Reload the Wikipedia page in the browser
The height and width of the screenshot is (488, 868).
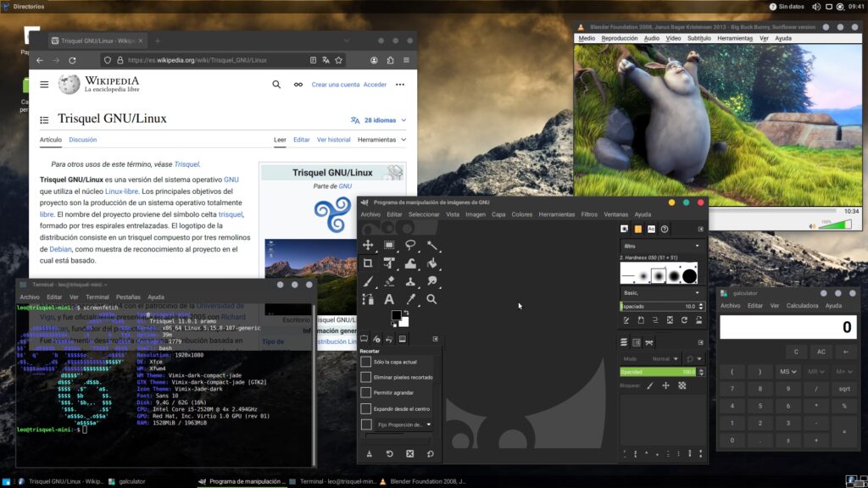pyautogui.click(x=73, y=60)
